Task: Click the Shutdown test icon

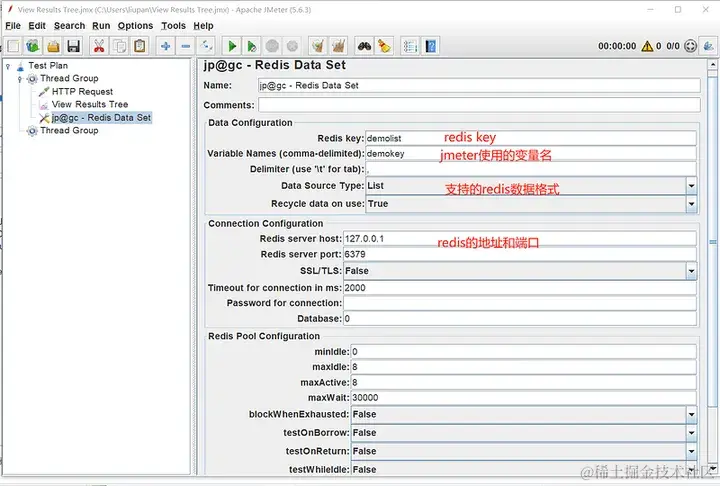Action: click(x=292, y=46)
